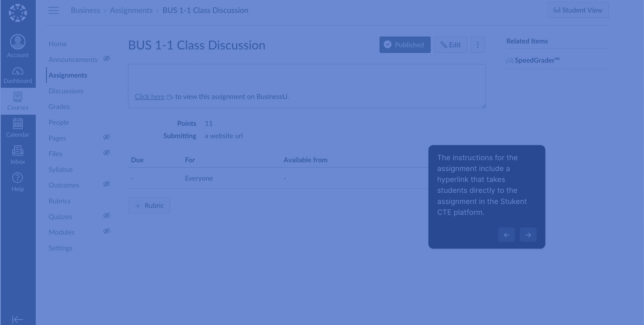Click the hidden eye icon beside Modules
644x325 pixels.
[x=107, y=231]
